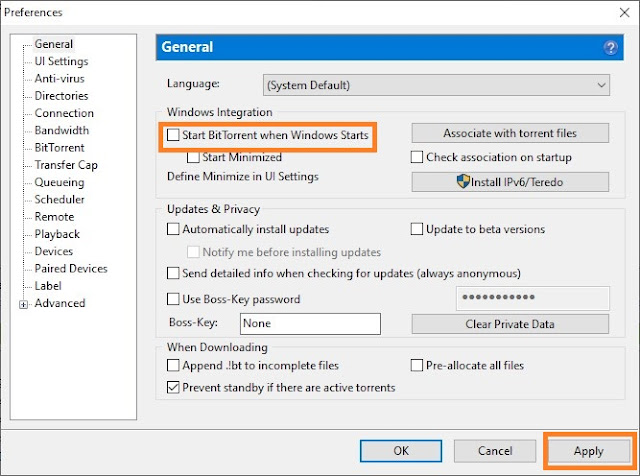
Task: Select General in the preferences tree
Action: 53,44
